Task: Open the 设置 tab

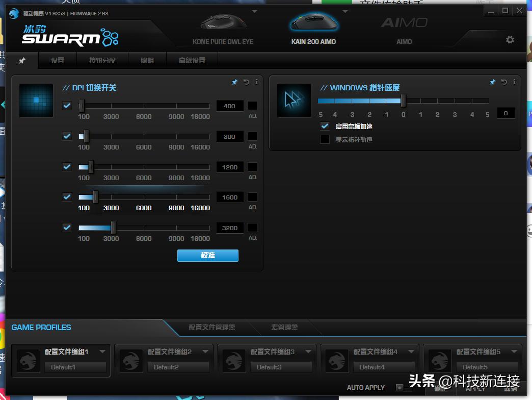Action: coord(58,60)
